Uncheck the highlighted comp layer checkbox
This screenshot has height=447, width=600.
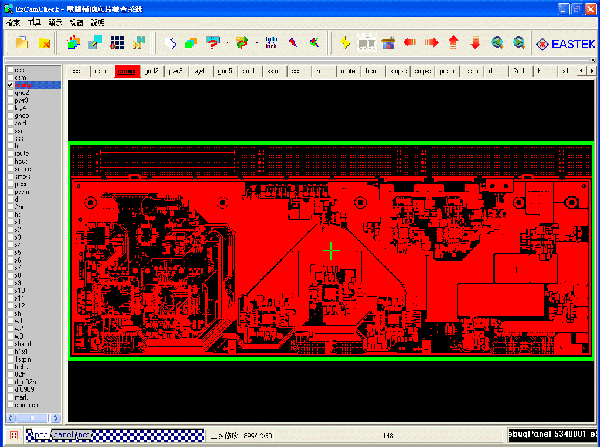point(10,85)
